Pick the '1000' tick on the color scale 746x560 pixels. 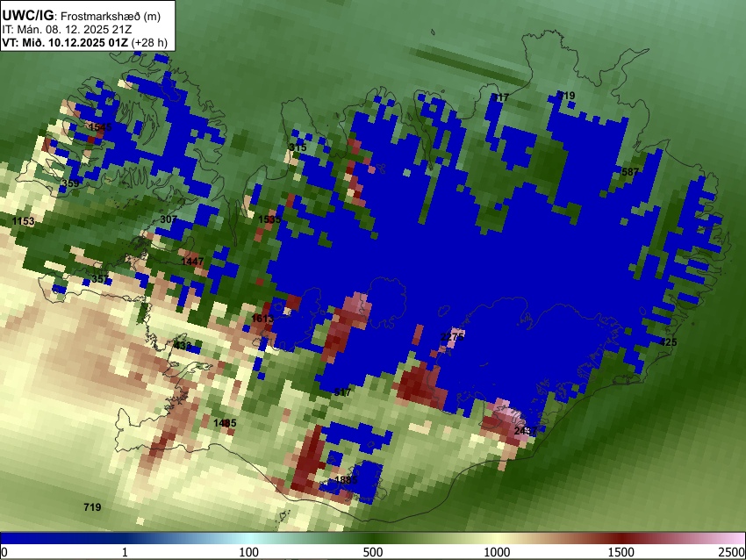pos(497,552)
